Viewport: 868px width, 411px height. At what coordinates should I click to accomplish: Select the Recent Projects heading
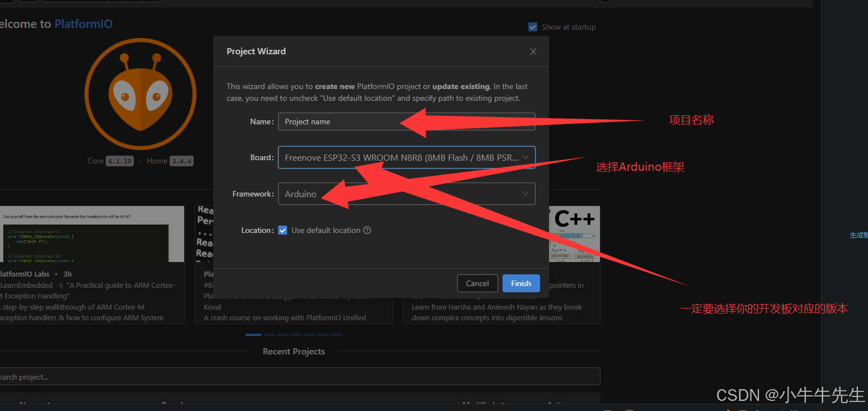tap(294, 352)
